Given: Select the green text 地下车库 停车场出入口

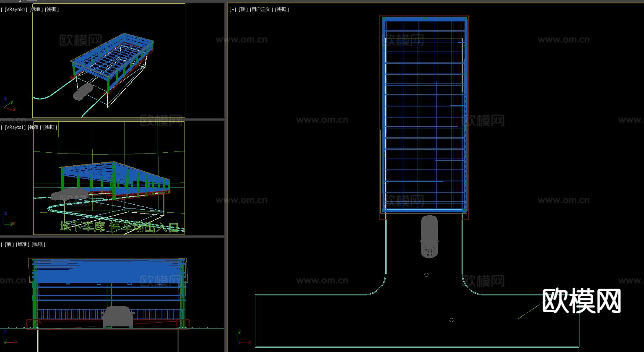Looking at the screenshot, I should pos(119,227).
